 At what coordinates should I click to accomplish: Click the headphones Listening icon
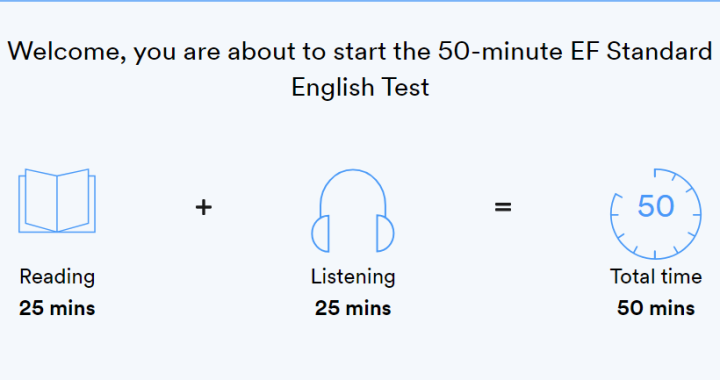coord(353,211)
